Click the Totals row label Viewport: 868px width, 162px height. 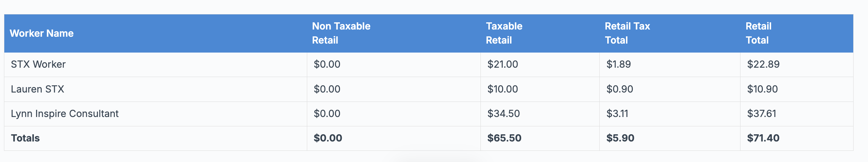25,138
